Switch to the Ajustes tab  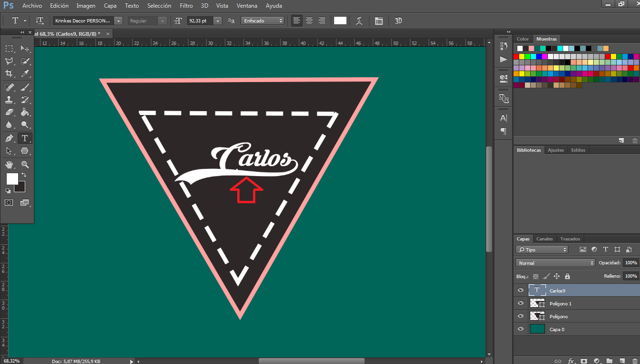click(556, 150)
